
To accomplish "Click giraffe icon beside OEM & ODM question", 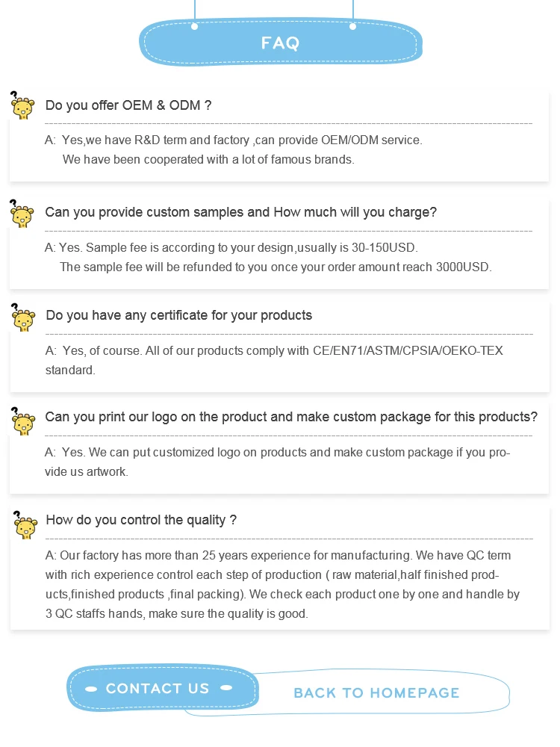I will [23, 106].
